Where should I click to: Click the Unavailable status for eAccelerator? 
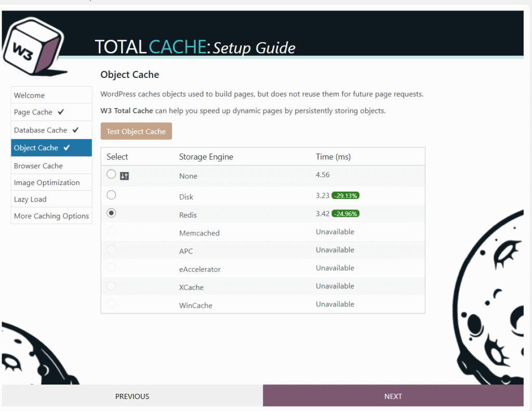coord(335,268)
